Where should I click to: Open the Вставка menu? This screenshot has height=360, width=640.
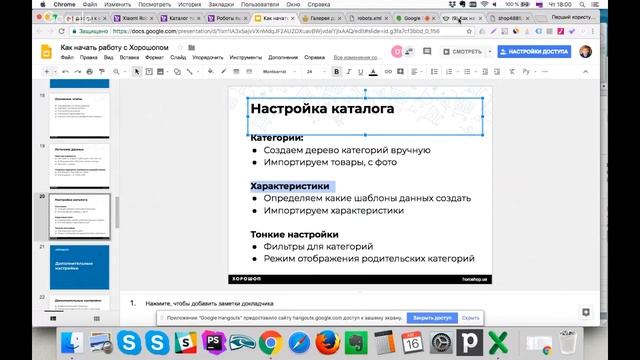[x=129, y=58]
